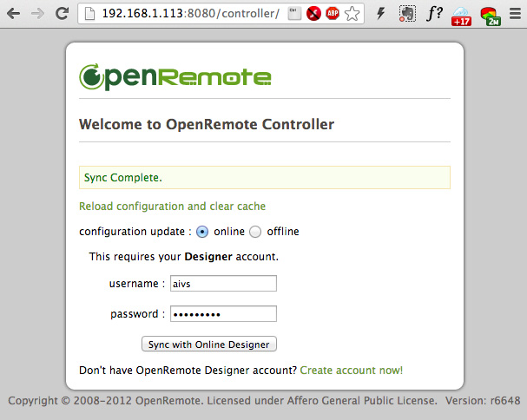Open the Create account now link

(x=352, y=371)
